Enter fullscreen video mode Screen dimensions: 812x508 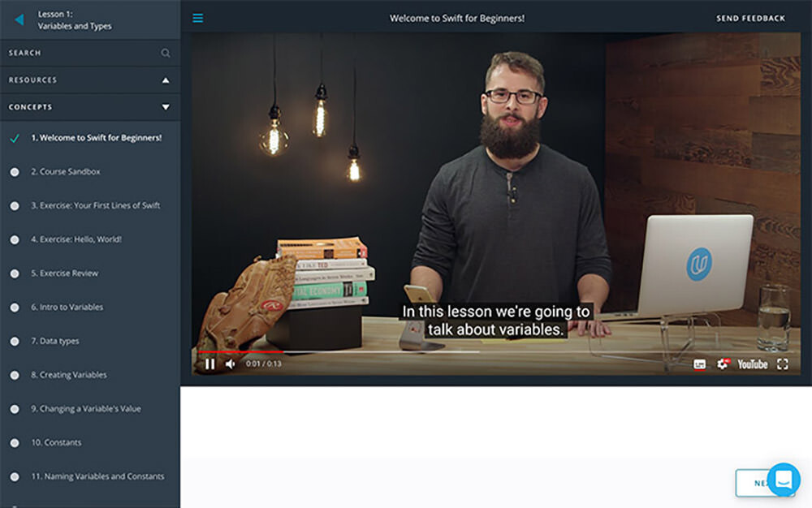783,364
